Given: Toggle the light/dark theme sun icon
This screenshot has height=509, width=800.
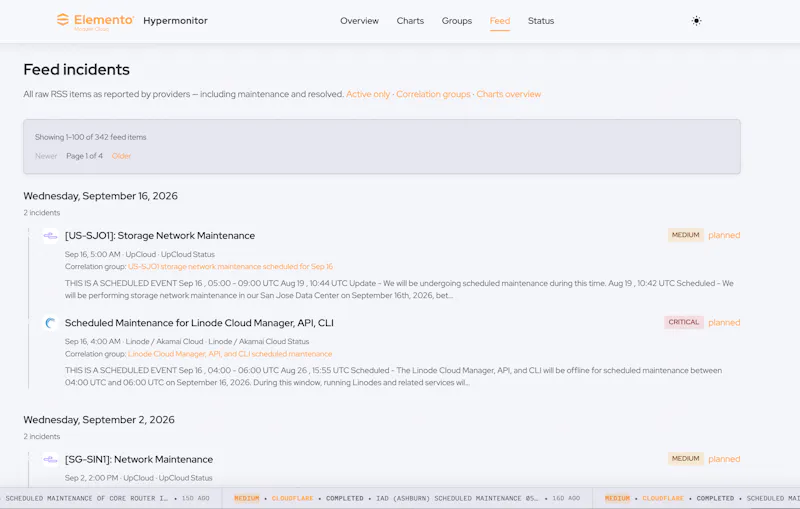Looking at the screenshot, I should (x=696, y=21).
